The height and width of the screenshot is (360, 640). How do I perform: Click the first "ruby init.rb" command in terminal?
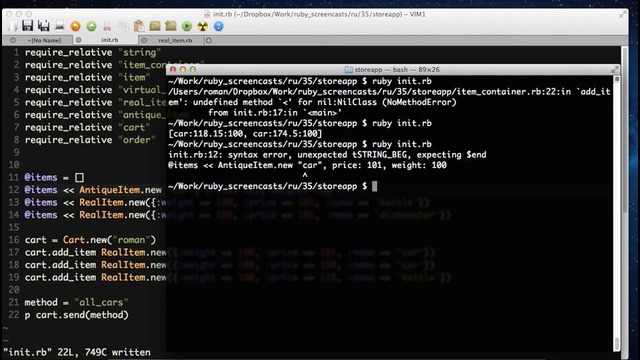coord(402,81)
